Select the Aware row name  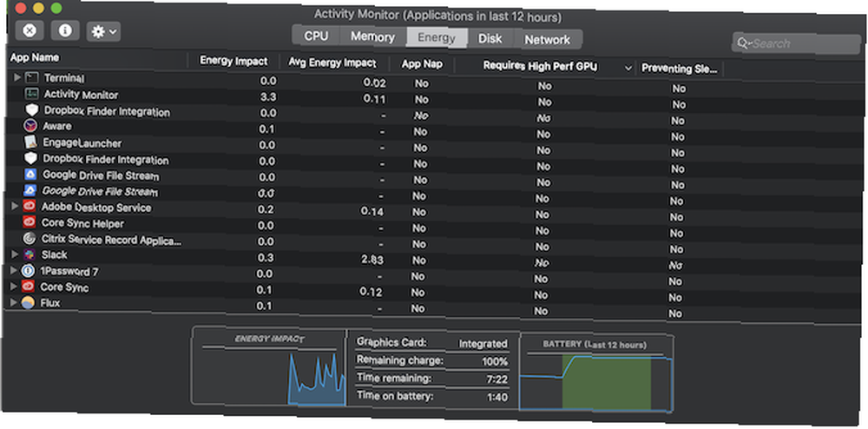(57, 126)
